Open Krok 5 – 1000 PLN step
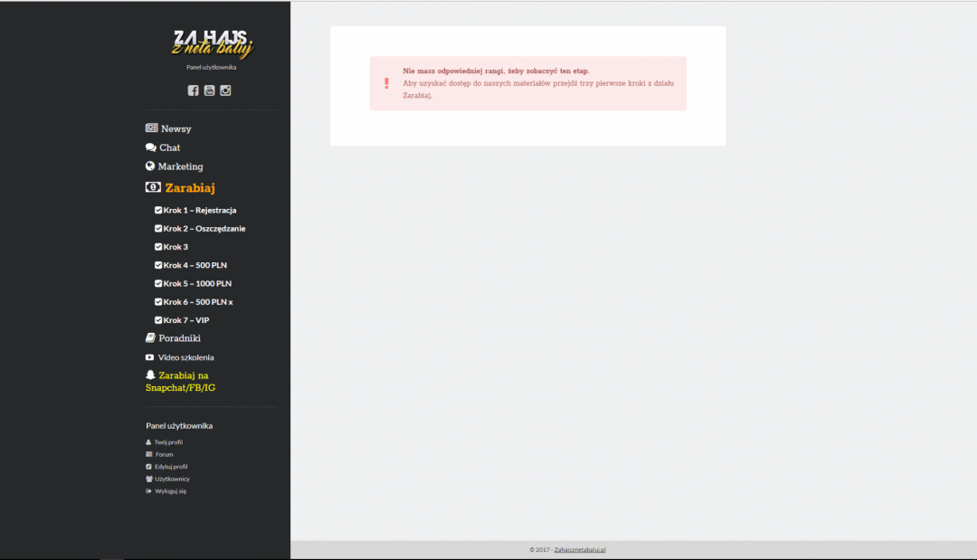The width and height of the screenshot is (977, 560). click(197, 283)
